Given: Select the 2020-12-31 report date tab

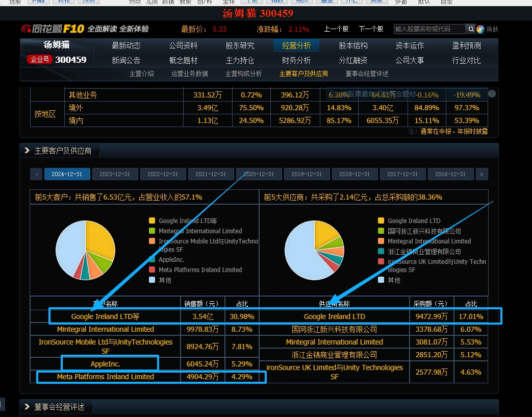Looking at the screenshot, I should pos(259,174).
